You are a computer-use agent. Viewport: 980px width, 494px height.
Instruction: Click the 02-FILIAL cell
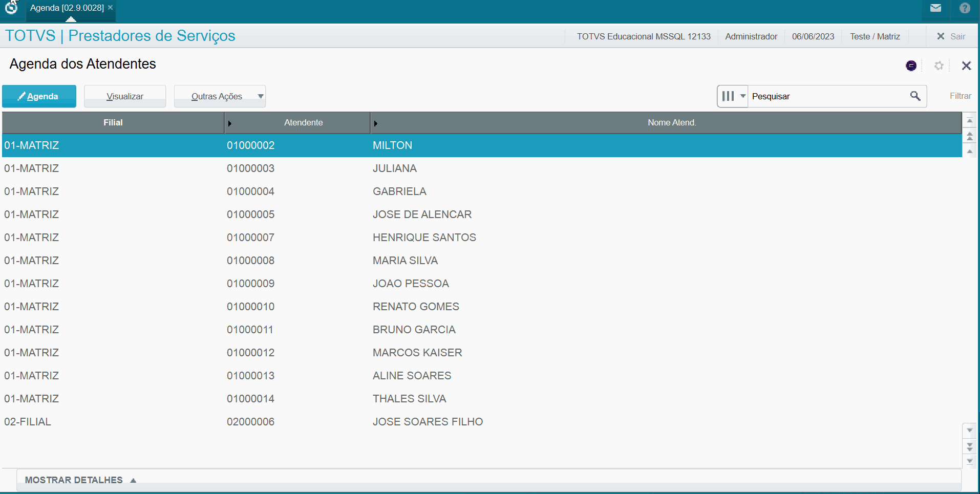28,422
